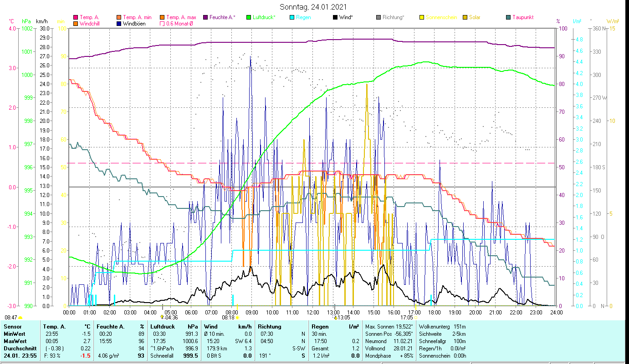Select the Temp. A. min legend entry

coord(134,17)
